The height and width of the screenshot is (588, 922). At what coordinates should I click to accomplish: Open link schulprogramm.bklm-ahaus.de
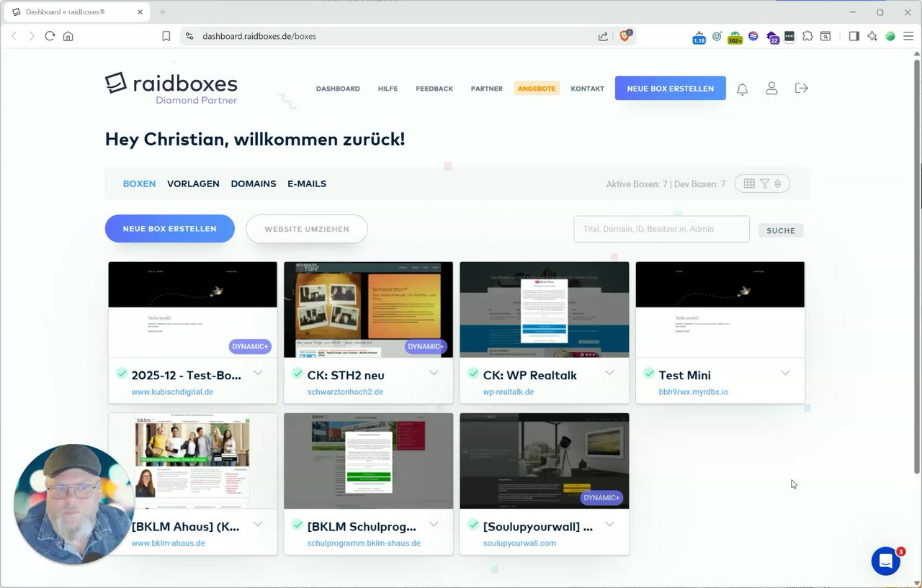(364, 543)
